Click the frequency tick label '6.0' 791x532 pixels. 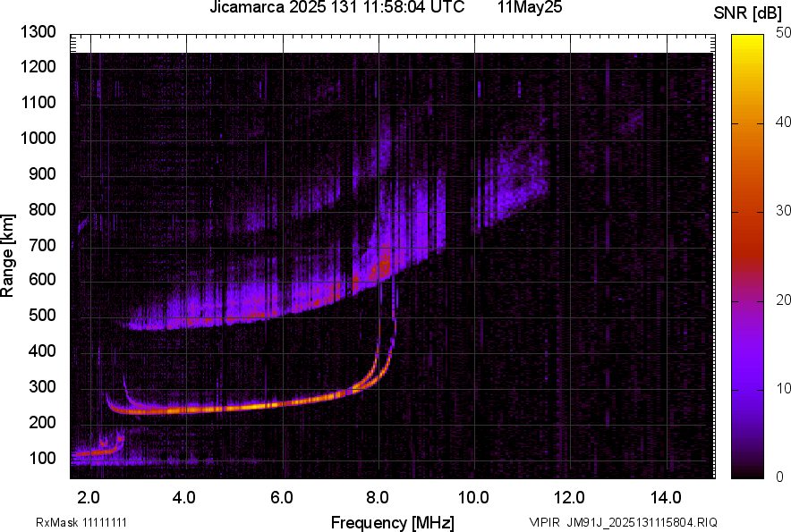pos(282,498)
